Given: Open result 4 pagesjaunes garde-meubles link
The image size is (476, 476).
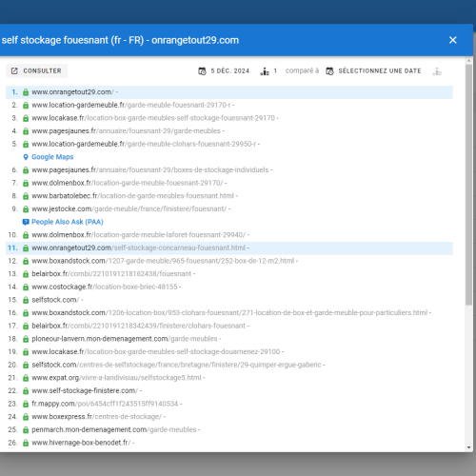Looking at the screenshot, I should pos(126,131).
